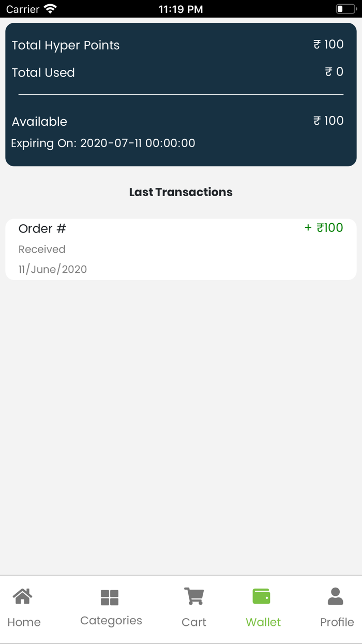Tap the Last Transactions heading
362x644 pixels.
pyautogui.click(x=181, y=192)
